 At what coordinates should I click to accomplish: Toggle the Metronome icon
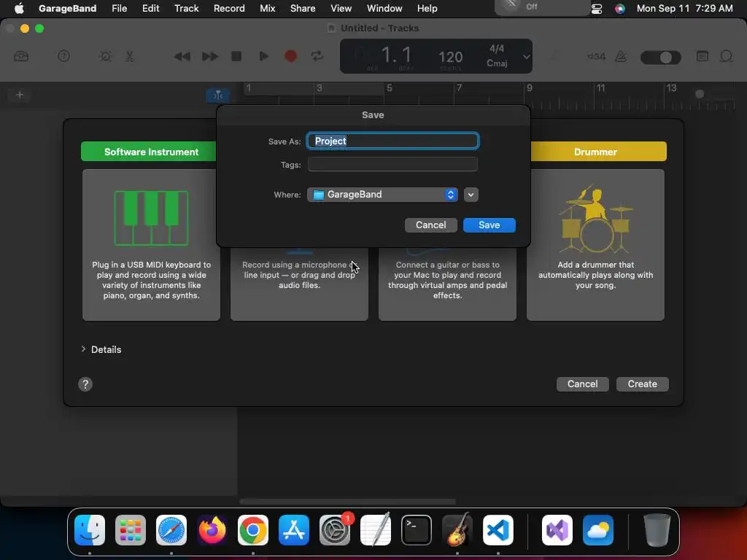coord(621,56)
